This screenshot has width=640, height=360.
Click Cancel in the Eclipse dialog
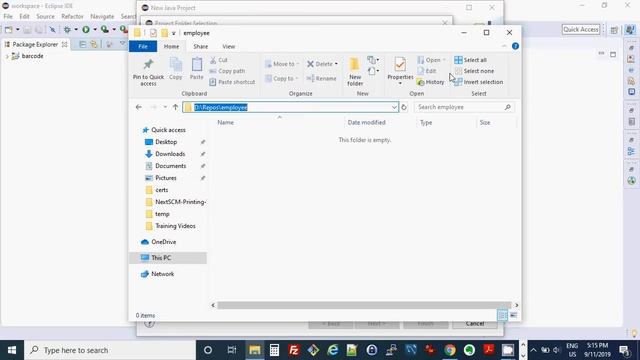(x=475, y=324)
